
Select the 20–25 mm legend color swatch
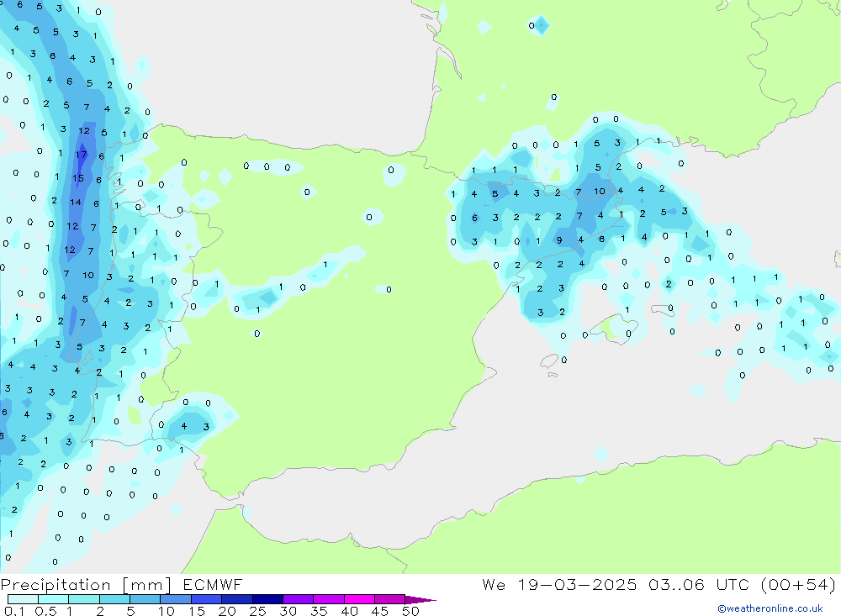coord(236,599)
